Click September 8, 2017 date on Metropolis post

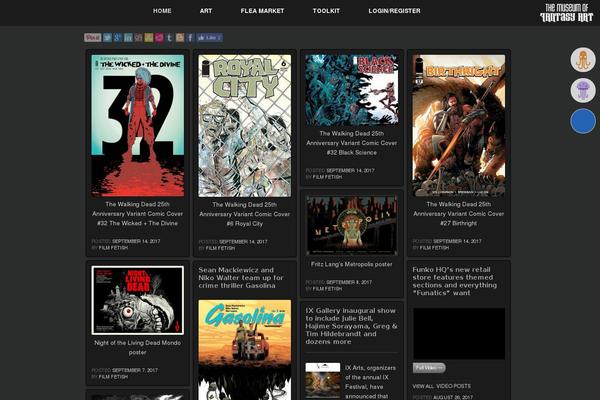pyautogui.click(x=349, y=282)
